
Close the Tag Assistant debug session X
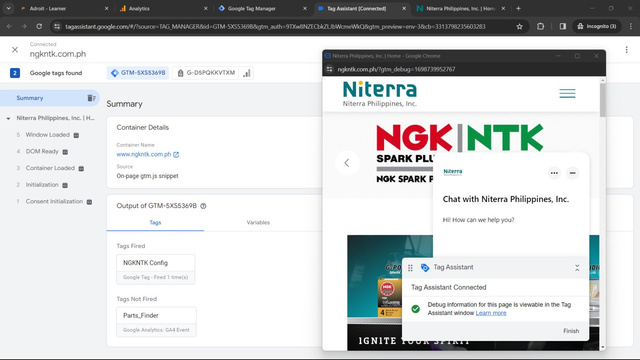(15, 50)
